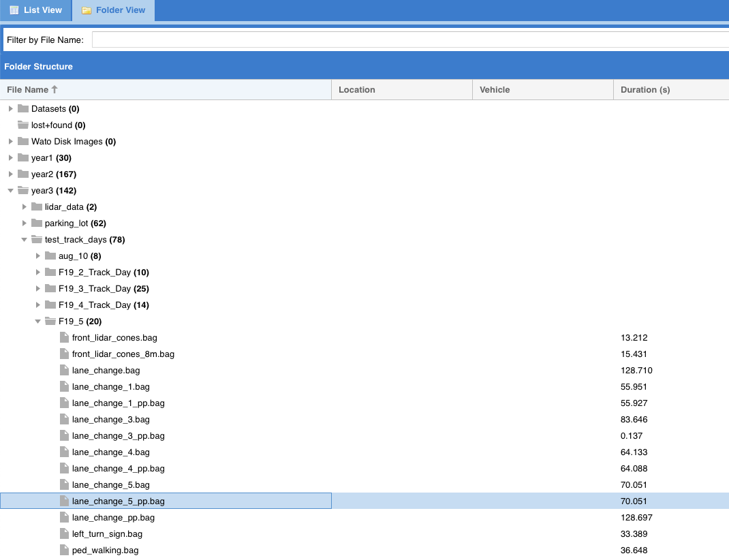Click the duration value 36.648
729x560 pixels.
(x=634, y=550)
